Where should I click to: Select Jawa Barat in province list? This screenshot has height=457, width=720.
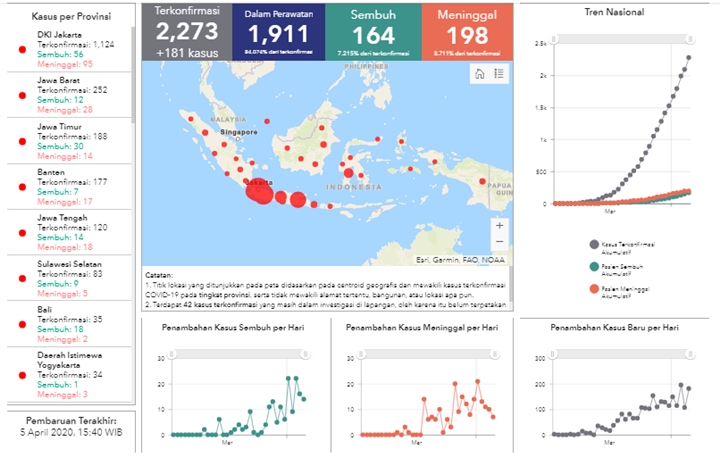pos(69,95)
